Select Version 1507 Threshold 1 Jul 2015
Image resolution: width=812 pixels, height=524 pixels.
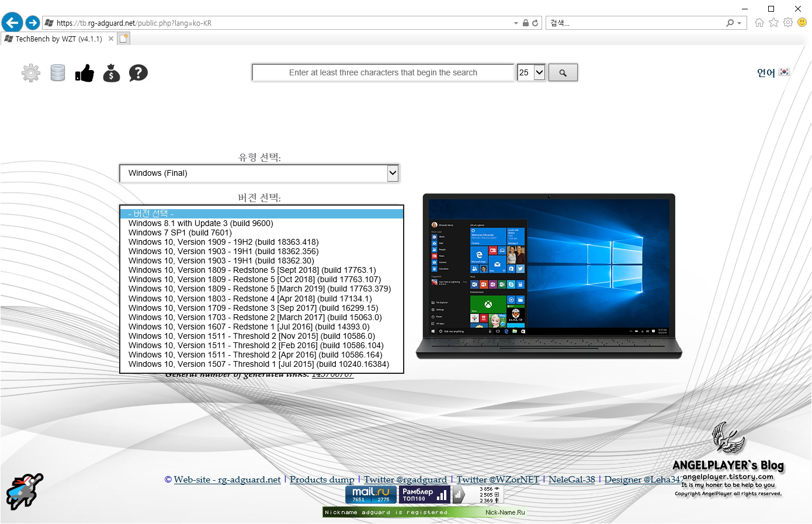click(262, 364)
